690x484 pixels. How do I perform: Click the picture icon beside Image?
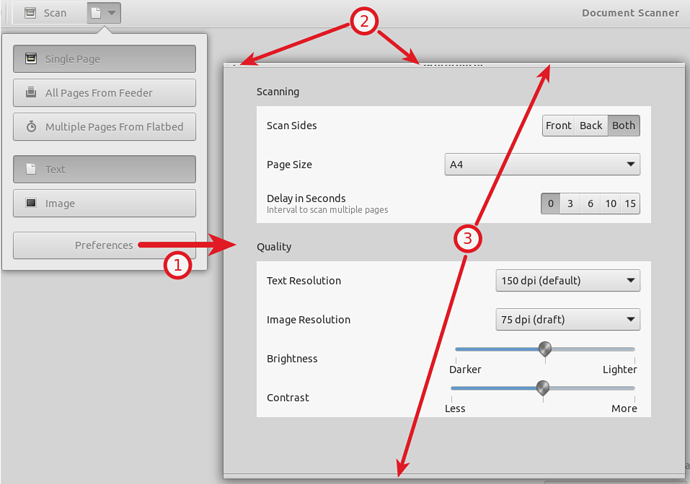[31, 203]
